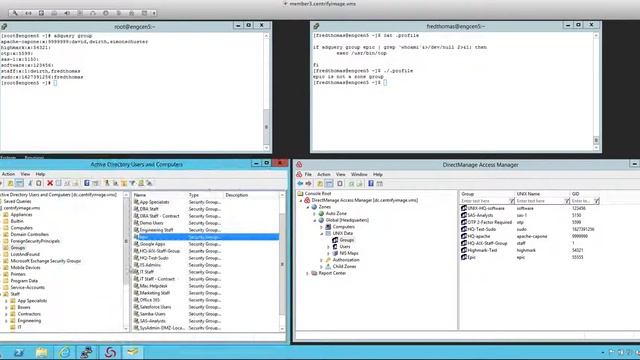
Task: Click the Type column header
Action: pos(205,195)
